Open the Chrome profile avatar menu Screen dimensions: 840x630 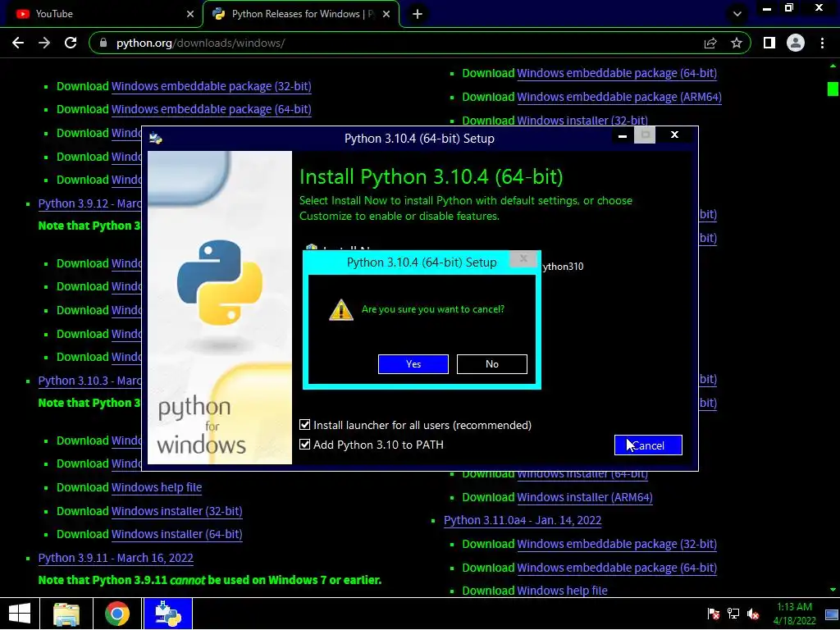(x=796, y=43)
